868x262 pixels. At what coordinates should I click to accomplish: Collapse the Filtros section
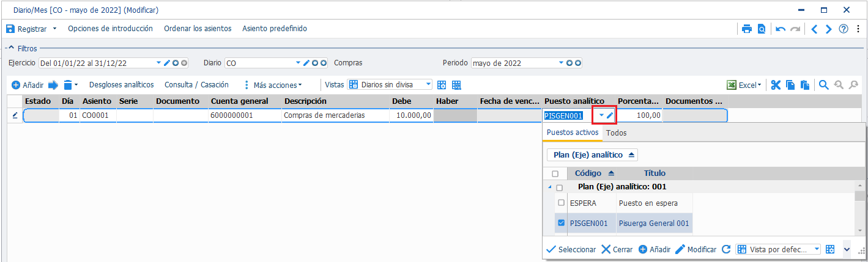tap(11, 48)
